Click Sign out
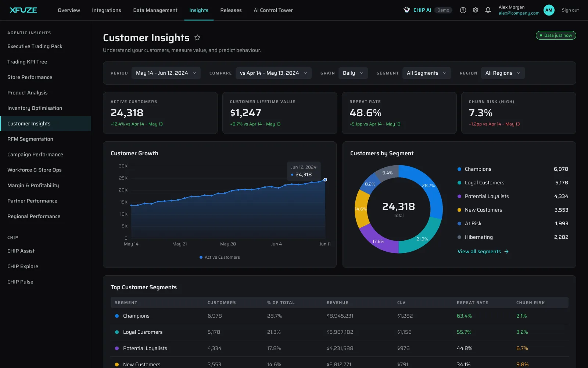The width and height of the screenshot is (588, 368). [x=570, y=10]
